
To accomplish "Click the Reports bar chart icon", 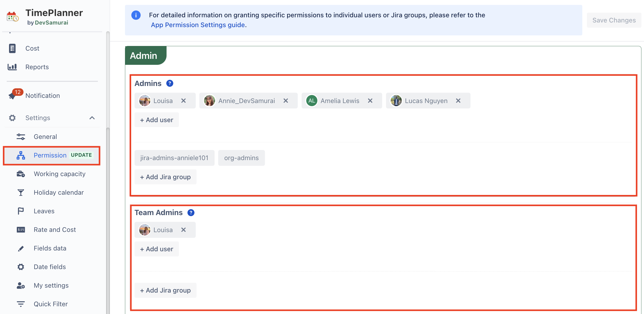I will coord(12,67).
